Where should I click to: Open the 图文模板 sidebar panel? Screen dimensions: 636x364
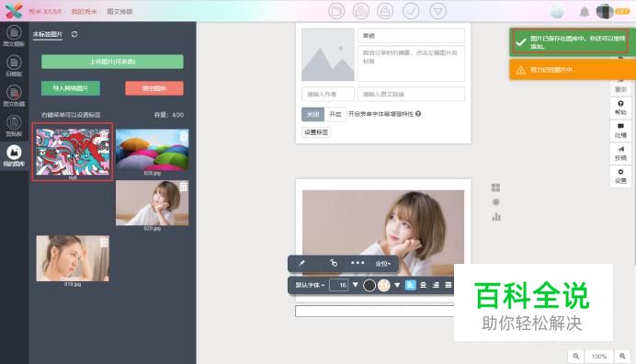point(14,36)
